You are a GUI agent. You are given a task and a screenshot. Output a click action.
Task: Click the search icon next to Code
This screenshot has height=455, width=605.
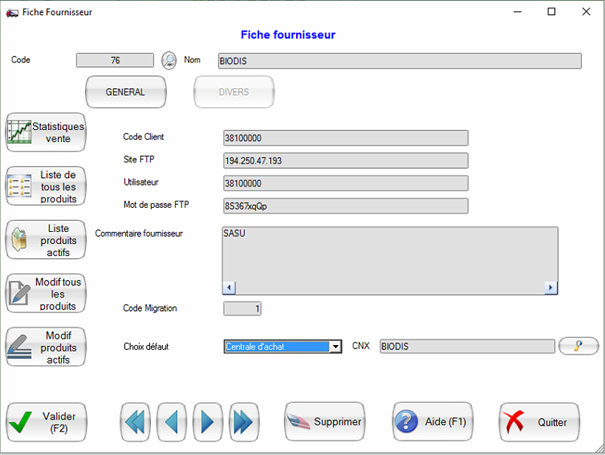169,60
